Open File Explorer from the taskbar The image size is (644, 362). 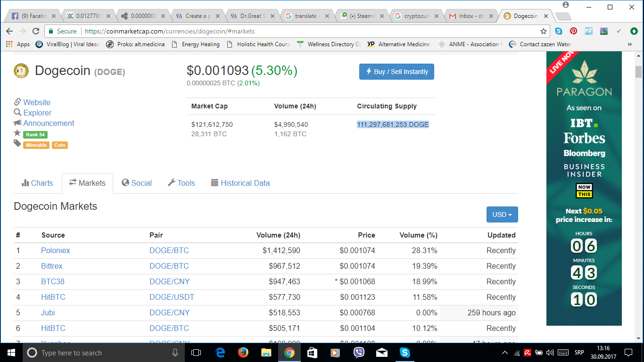(266, 352)
